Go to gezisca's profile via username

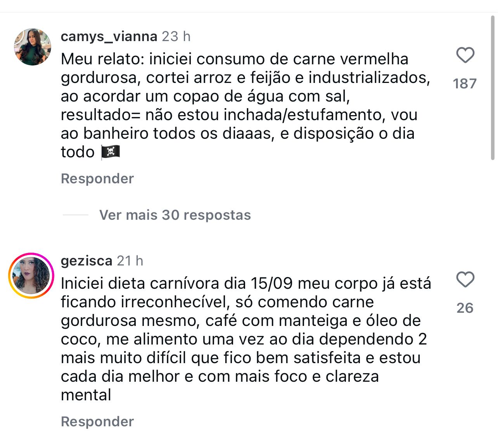click(86, 261)
